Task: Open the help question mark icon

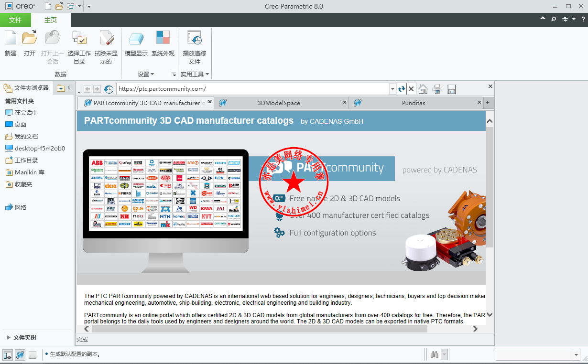Action: (x=583, y=19)
